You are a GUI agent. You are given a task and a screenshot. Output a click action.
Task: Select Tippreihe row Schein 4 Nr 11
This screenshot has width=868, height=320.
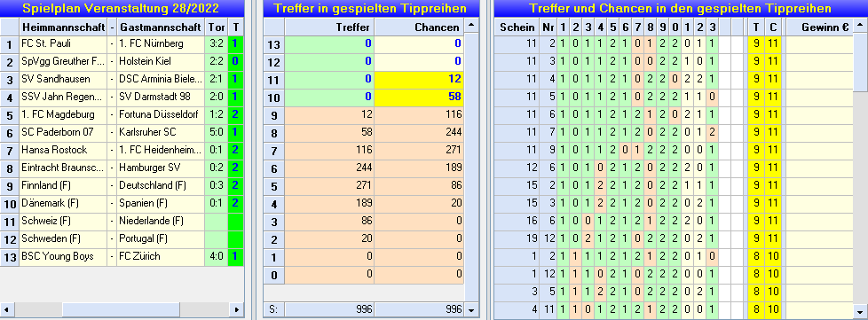pyautogui.click(x=673, y=309)
